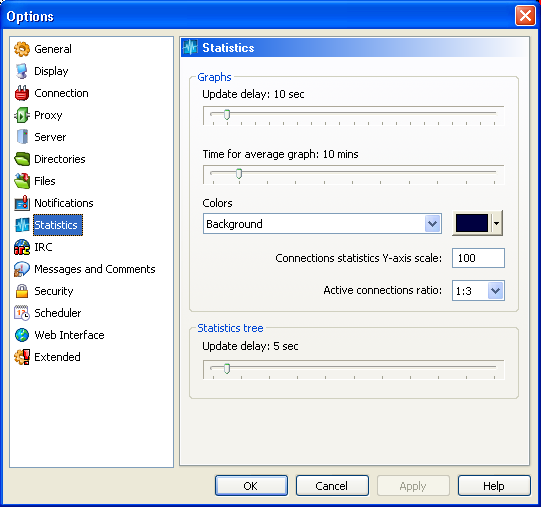Click the Graphs update delay slider handle

pos(227,114)
